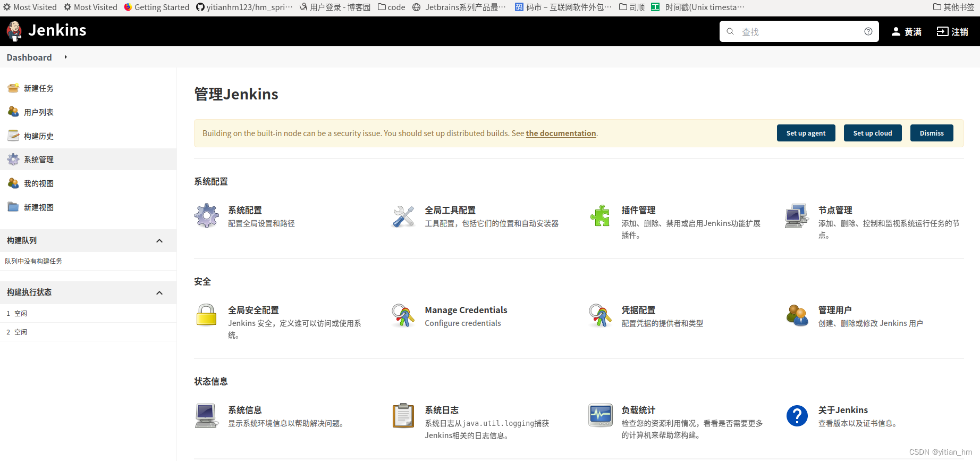Open the 凭据配置 keys icon
This screenshot has width=980, height=461.
[600, 315]
